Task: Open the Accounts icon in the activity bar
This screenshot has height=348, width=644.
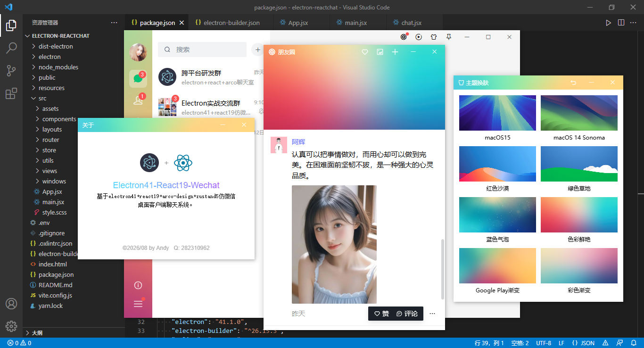Action: tap(11, 304)
